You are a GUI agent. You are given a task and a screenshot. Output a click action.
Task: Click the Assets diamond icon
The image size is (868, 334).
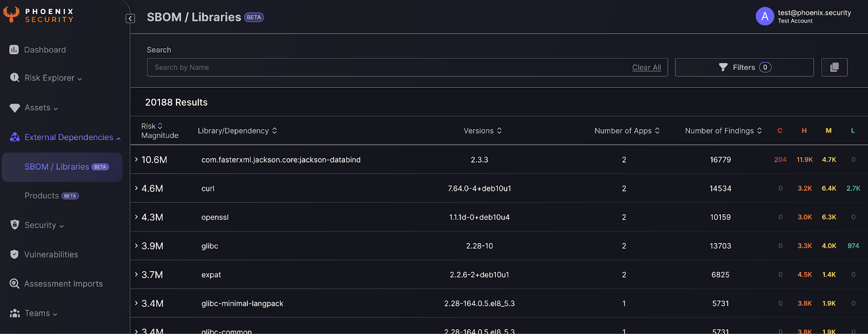(15, 108)
